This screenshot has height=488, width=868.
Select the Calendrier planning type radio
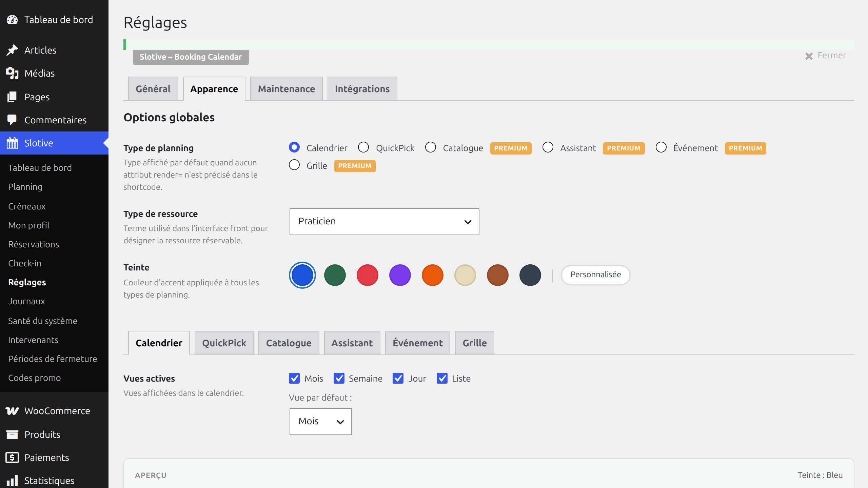click(x=294, y=147)
